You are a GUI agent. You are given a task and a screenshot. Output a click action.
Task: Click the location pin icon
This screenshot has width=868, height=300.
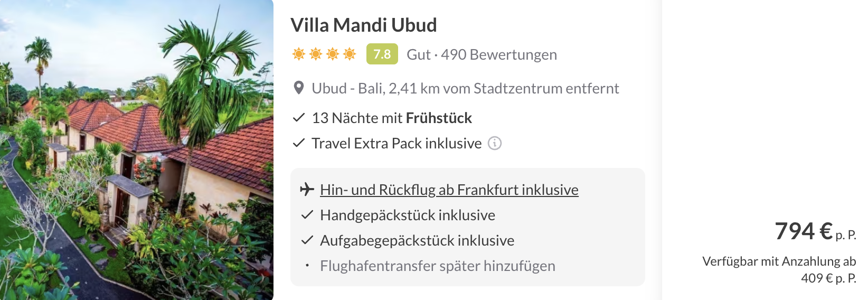tap(299, 88)
